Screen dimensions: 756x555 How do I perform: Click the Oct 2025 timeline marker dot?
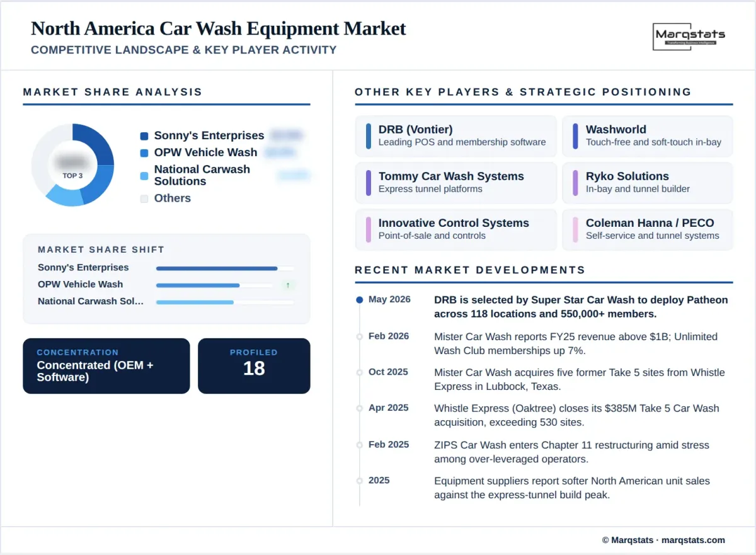(360, 372)
